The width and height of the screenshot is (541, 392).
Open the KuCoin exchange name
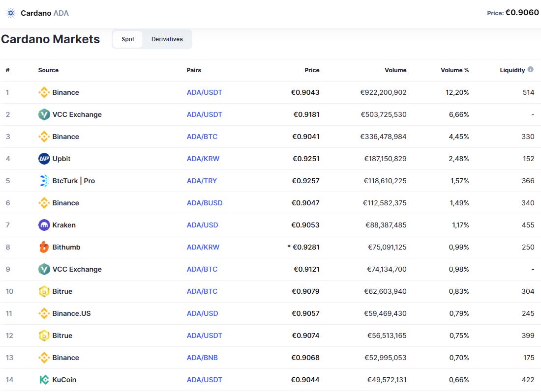point(64,380)
